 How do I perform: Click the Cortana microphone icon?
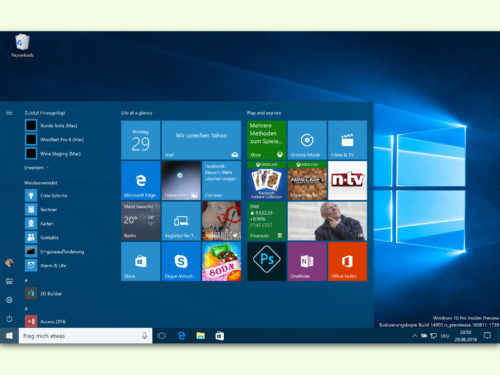pos(144,336)
